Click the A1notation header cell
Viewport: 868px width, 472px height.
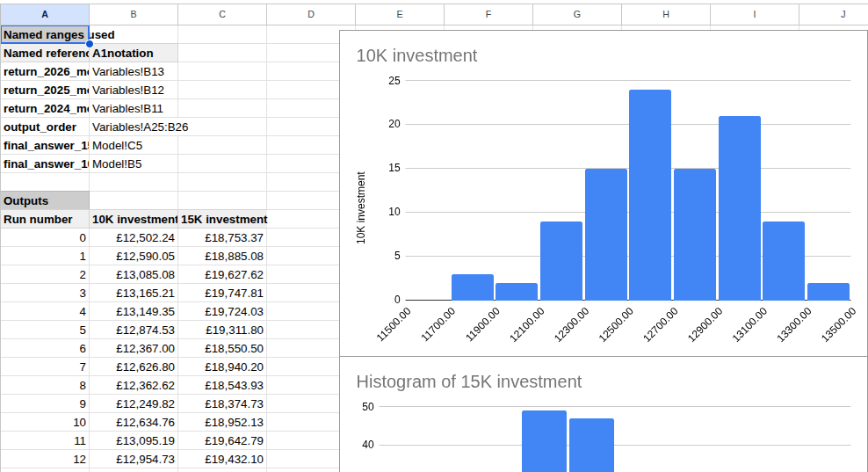pyautogui.click(x=134, y=54)
